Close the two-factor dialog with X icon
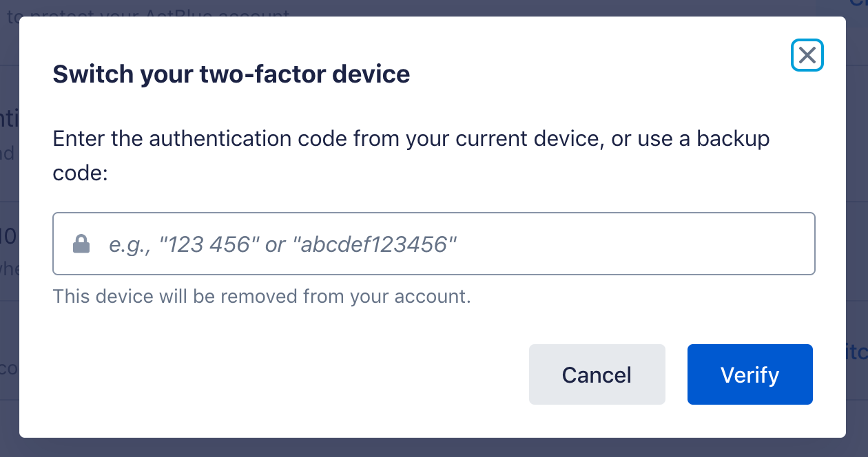Image resolution: width=868 pixels, height=457 pixels. tap(807, 55)
